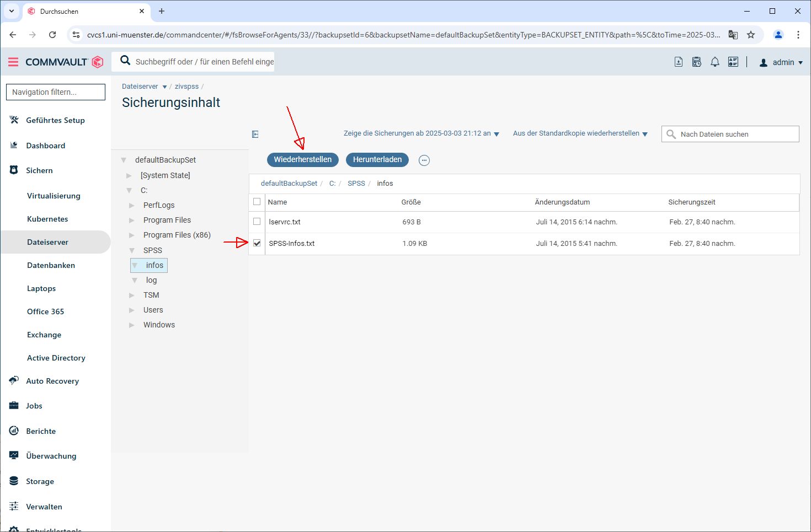Open the 'Zeige die Sicherungen ab' dropdown
Image resolution: width=811 pixels, height=532 pixels.
[x=421, y=133]
